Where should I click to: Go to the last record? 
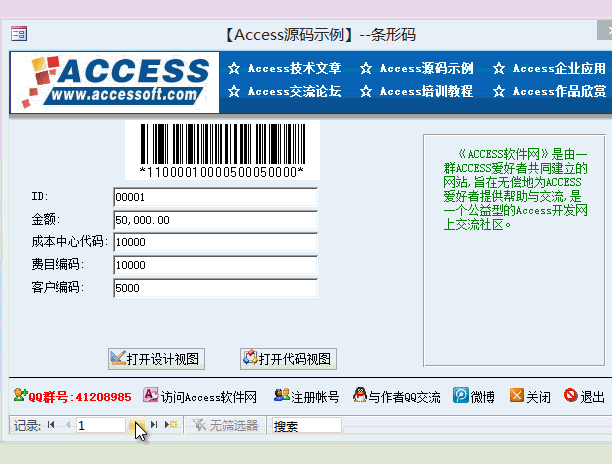tap(154, 425)
